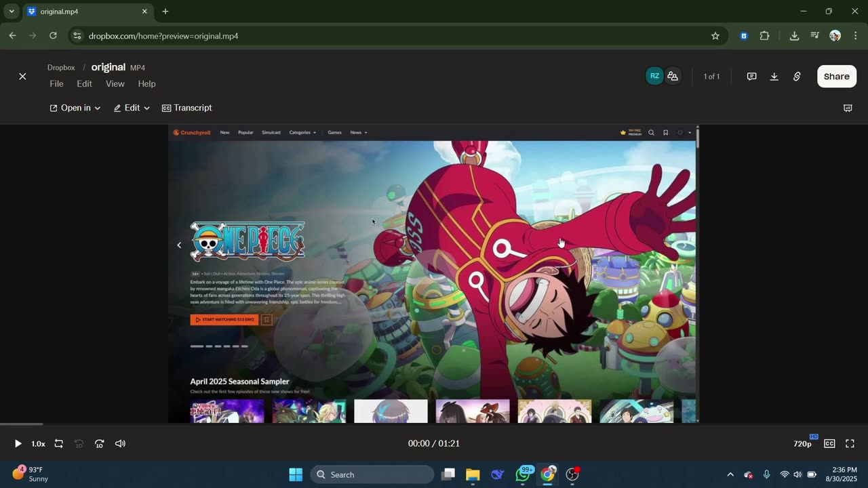Click the 00:00 / 01:21 time display
868x488 pixels.
pyautogui.click(x=434, y=443)
